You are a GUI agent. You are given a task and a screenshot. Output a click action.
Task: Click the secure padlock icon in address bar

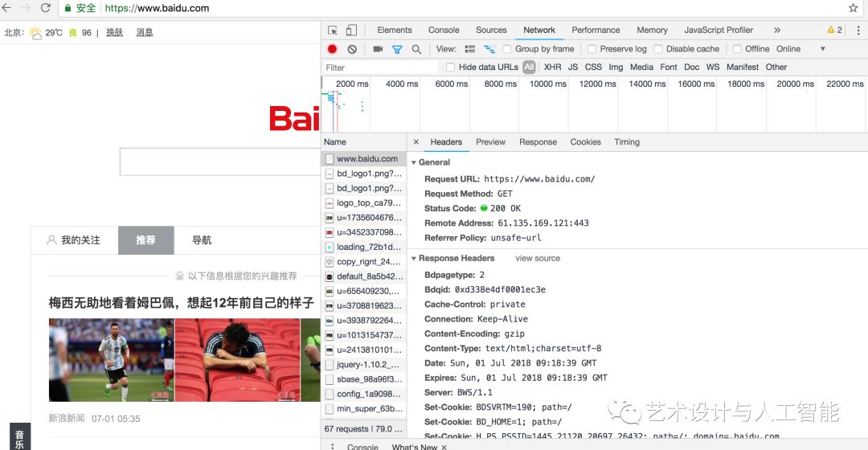coord(68,8)
